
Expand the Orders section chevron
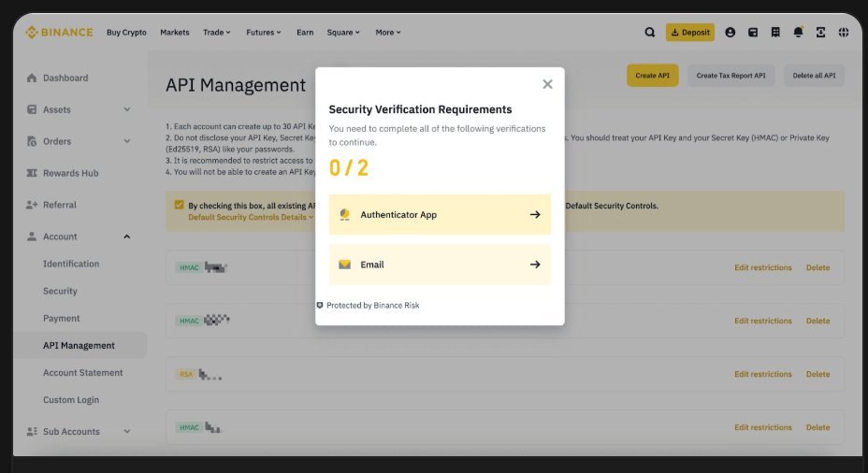[127, 141]
